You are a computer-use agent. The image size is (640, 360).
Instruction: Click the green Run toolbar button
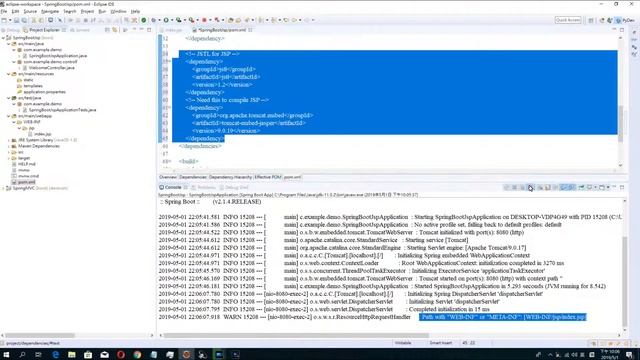166,20
